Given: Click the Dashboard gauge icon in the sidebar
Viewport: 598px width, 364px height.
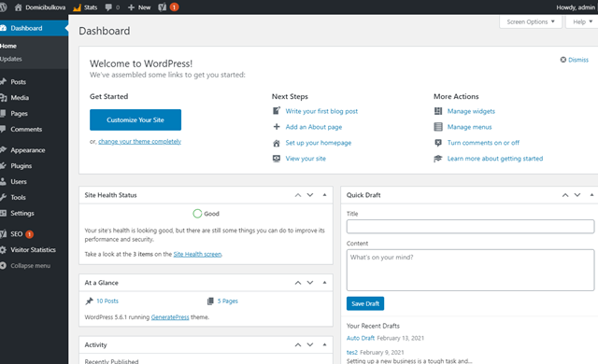Looking at the screenshot, I should pos(4,28).
